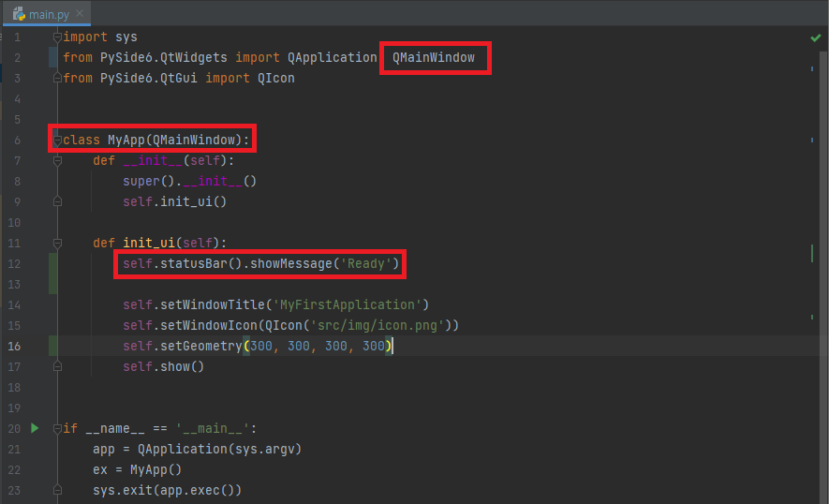
Task: Collapse the MyApp class fold marker
Action: [58, 141]
